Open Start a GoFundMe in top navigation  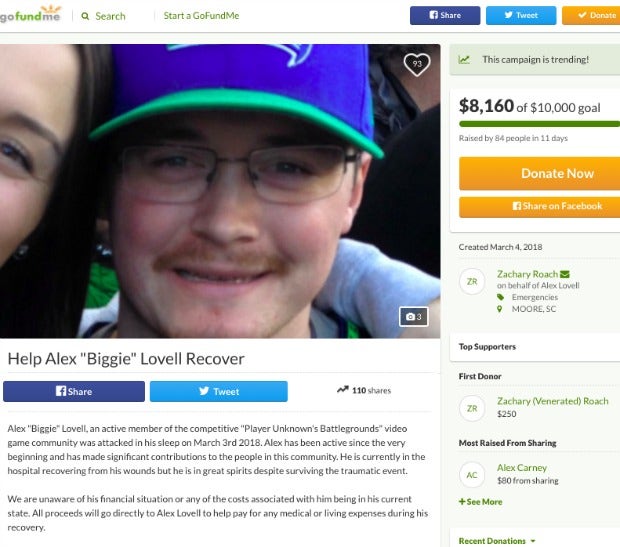201,16
